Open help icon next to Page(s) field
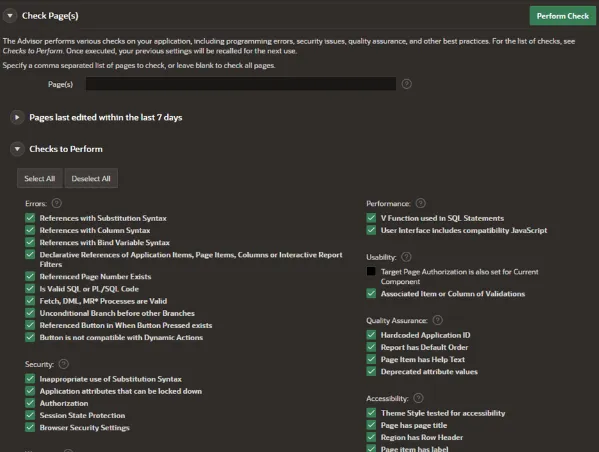The width and height of the screenshot is (599, 452). [x=406, y=84]
